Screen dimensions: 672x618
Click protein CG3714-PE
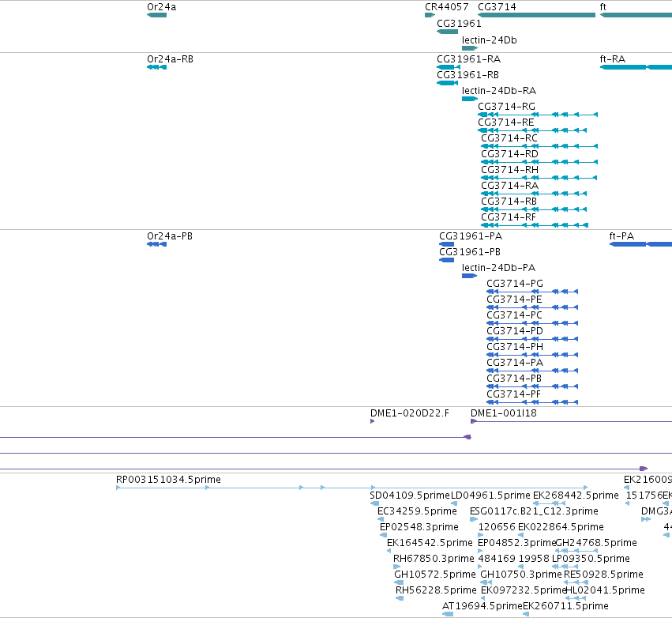(532, 307)
